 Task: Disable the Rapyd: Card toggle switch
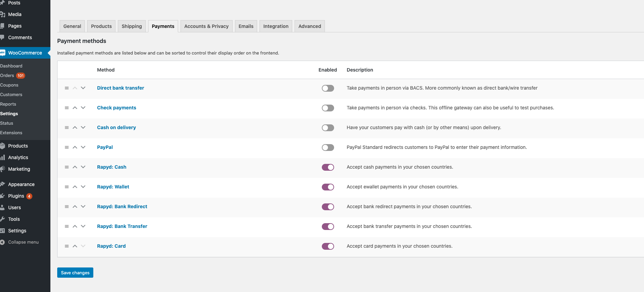[x=328, y=246]
